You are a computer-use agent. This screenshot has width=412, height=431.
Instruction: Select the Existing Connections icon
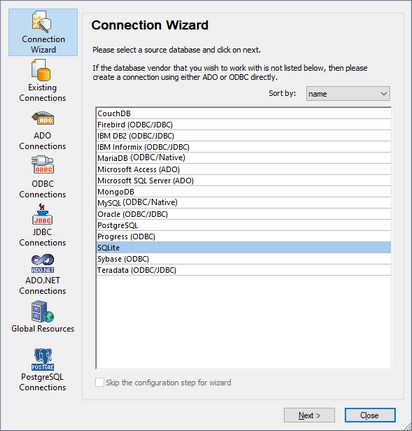pos(42,80)
